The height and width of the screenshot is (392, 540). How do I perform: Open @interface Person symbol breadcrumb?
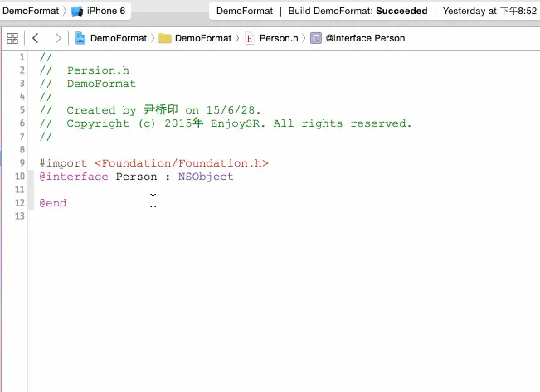pyautogui.click(x=366, y=38)
